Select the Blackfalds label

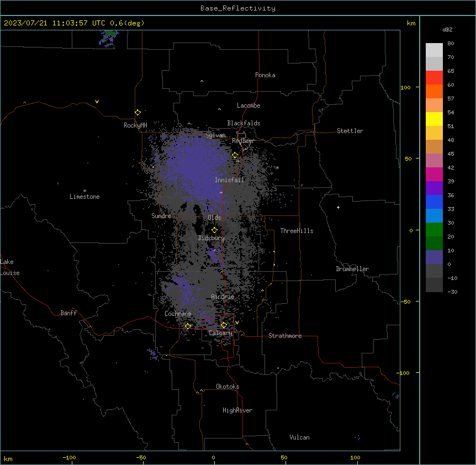tap(244, 123)
